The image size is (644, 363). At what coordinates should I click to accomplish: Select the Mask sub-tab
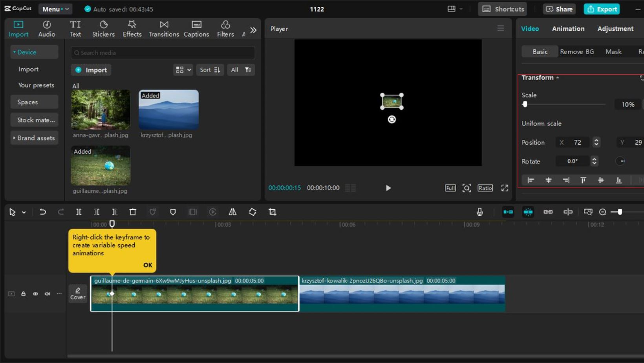(613, 51)
